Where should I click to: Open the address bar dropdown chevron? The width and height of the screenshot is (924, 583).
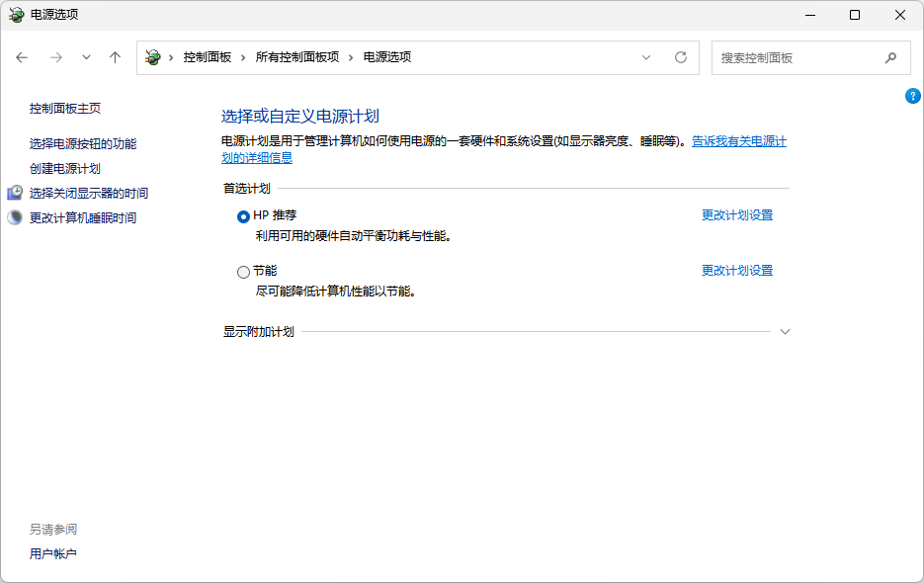tap(646, 57)
